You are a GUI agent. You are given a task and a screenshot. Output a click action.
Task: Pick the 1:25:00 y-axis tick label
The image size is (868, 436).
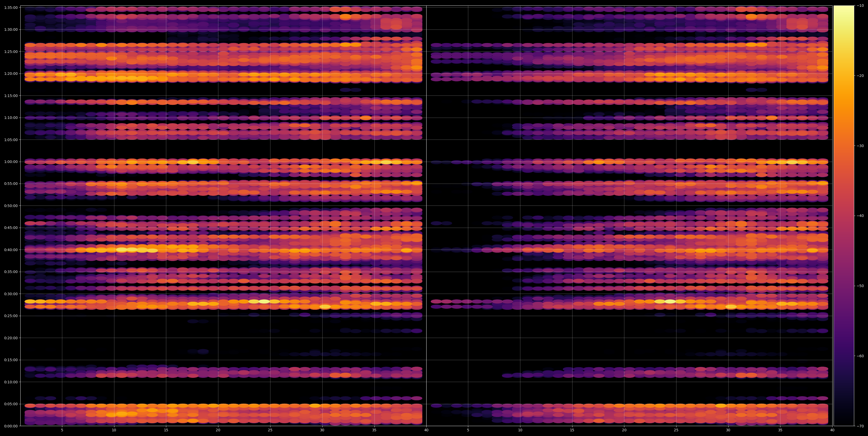(x=11, y=52)
